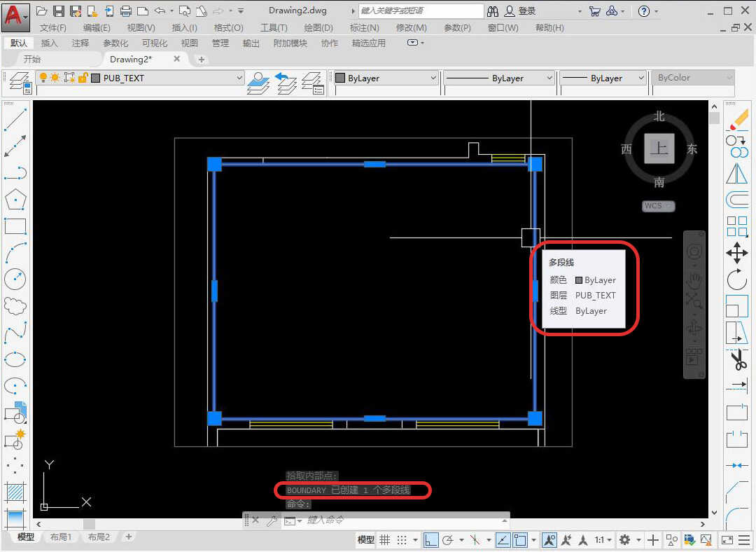Select the Array tool
This screenshot has height=552, width=756.
point(737,226)
